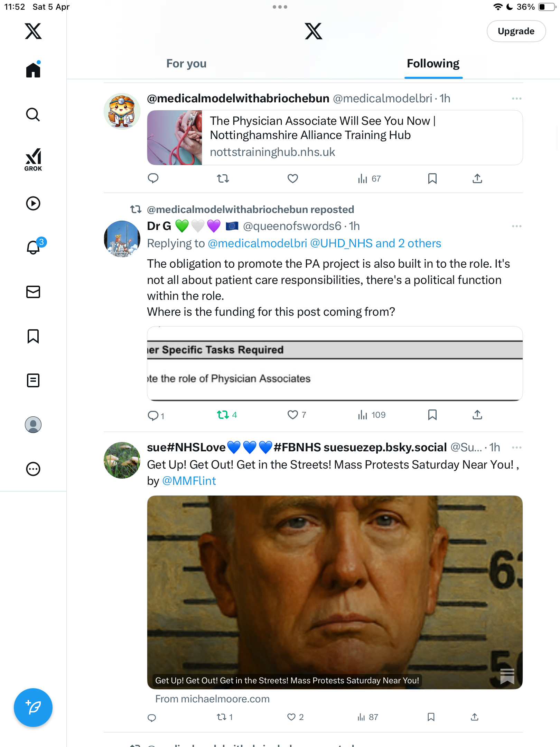The width and height of the screenshot is (560, 747).
Task: Open the Search magnifier in sidebar
Action: tap(33, 114)
